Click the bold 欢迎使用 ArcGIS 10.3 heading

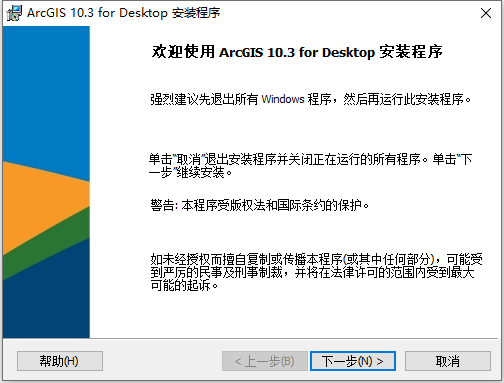(x=297, y=52)
